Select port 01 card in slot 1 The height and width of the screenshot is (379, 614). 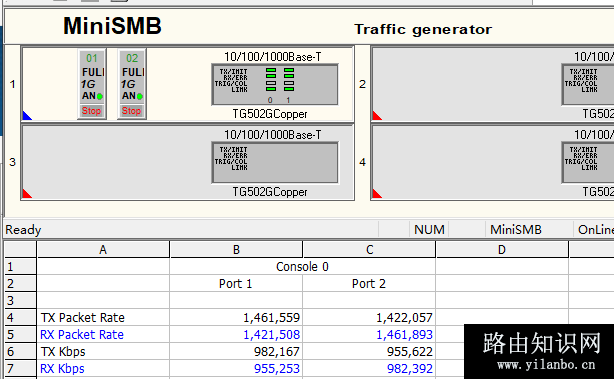pyautogui.click(x=92, y=84)
